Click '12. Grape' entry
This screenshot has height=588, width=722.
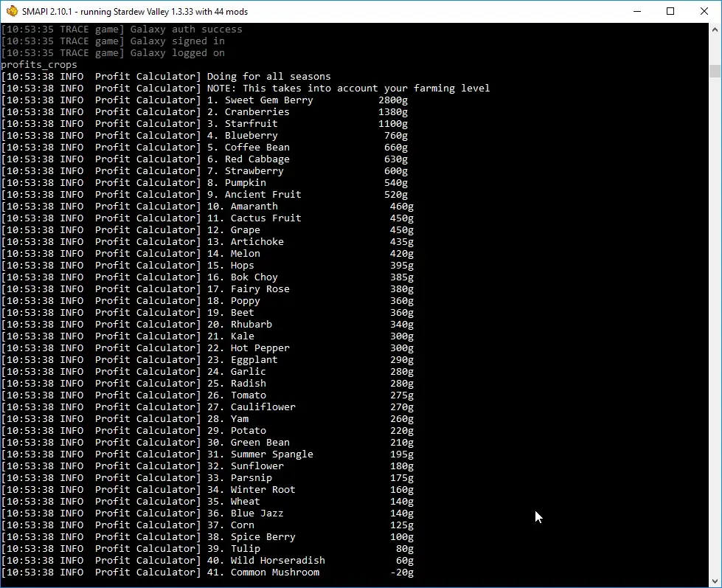tap(234, 230)
